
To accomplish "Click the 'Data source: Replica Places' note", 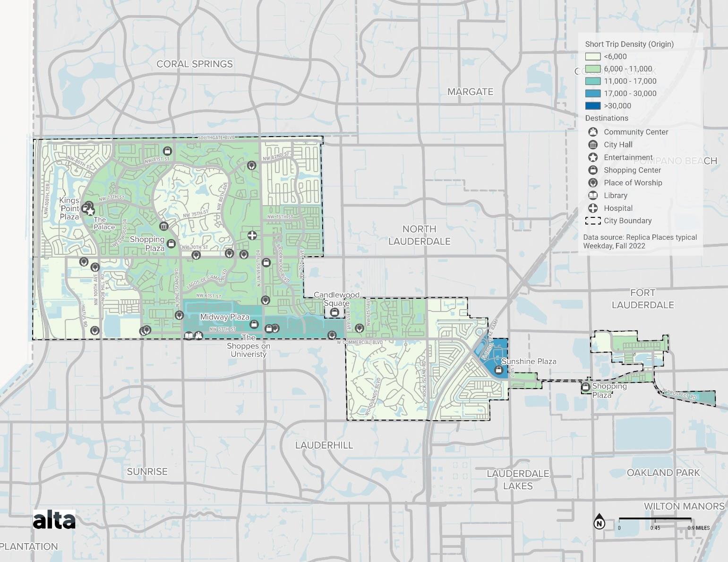I will point(640,242).
